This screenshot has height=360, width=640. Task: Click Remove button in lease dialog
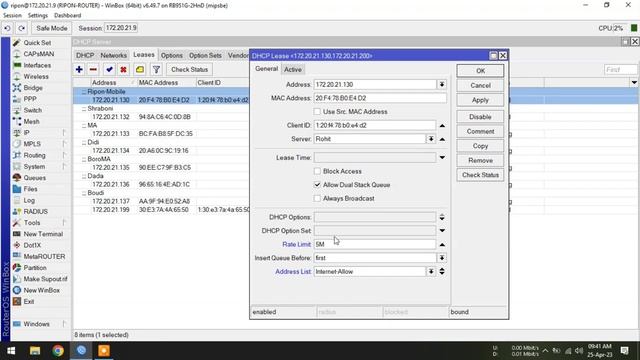pyautogui.click(x=480, y=160)
